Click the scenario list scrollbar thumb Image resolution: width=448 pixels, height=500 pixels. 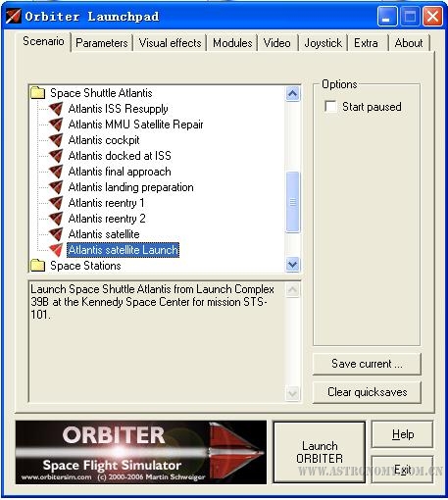[x=292, y=202]
